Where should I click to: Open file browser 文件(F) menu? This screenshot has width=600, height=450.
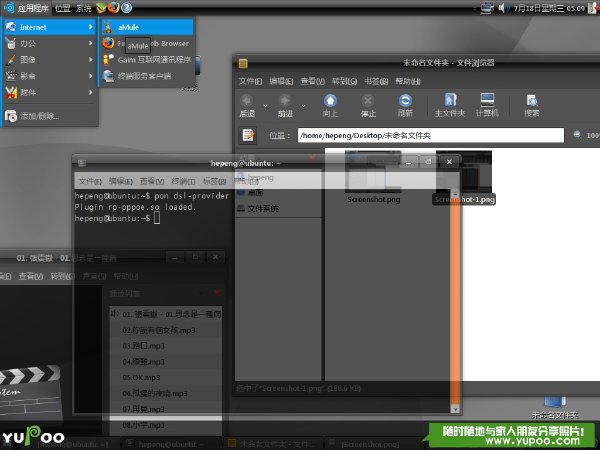[251, 81]
